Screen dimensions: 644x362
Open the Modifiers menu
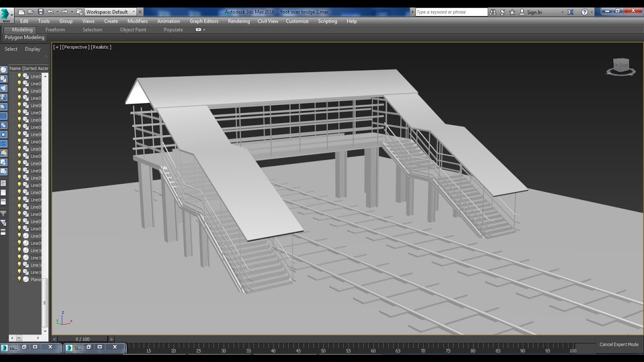click(137, 21)
